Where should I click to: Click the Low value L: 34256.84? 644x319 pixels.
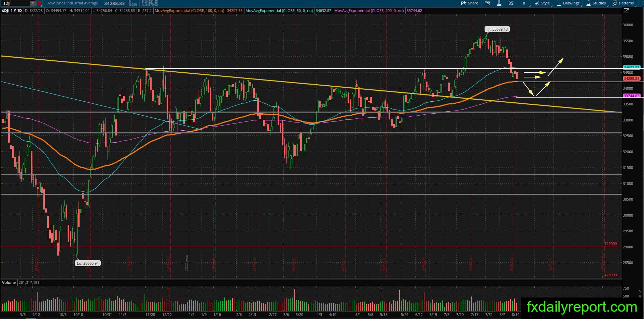click(x=102, y=11)
